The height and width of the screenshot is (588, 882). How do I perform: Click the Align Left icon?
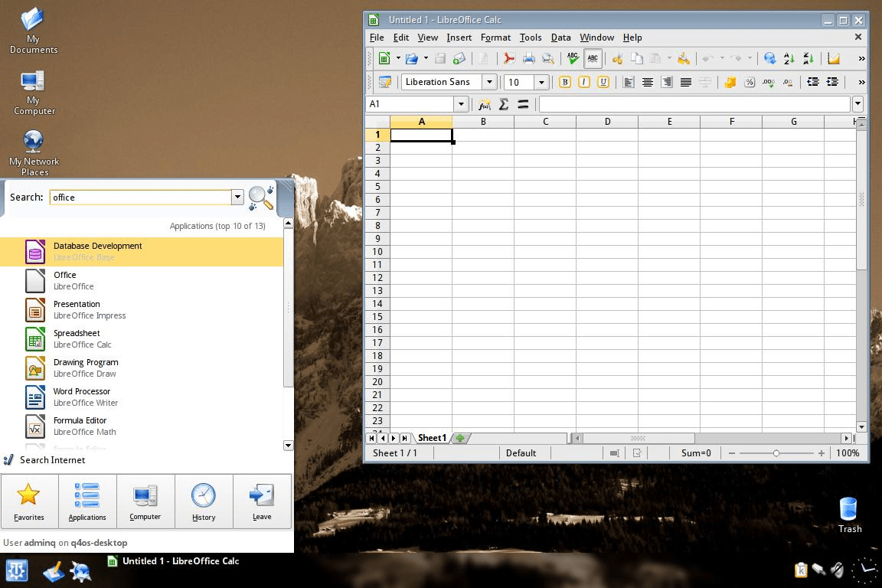point(629,82)
